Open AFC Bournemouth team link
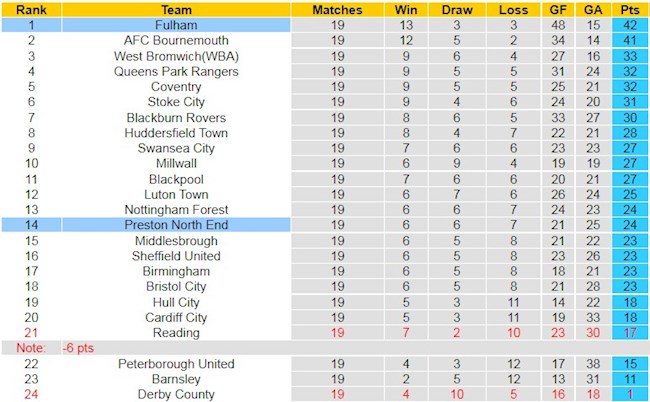 [176, 40]
